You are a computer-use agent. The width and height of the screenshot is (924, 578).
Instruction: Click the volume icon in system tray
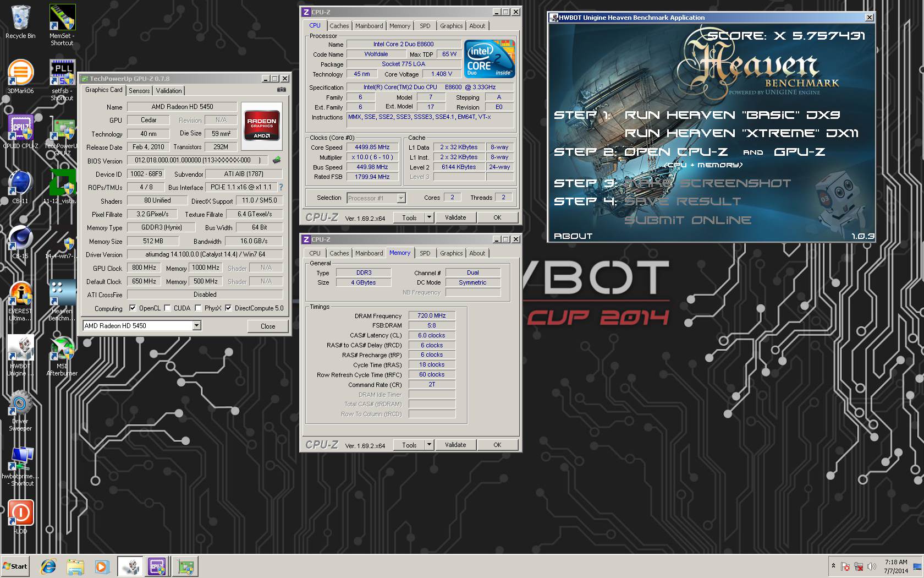872,566
